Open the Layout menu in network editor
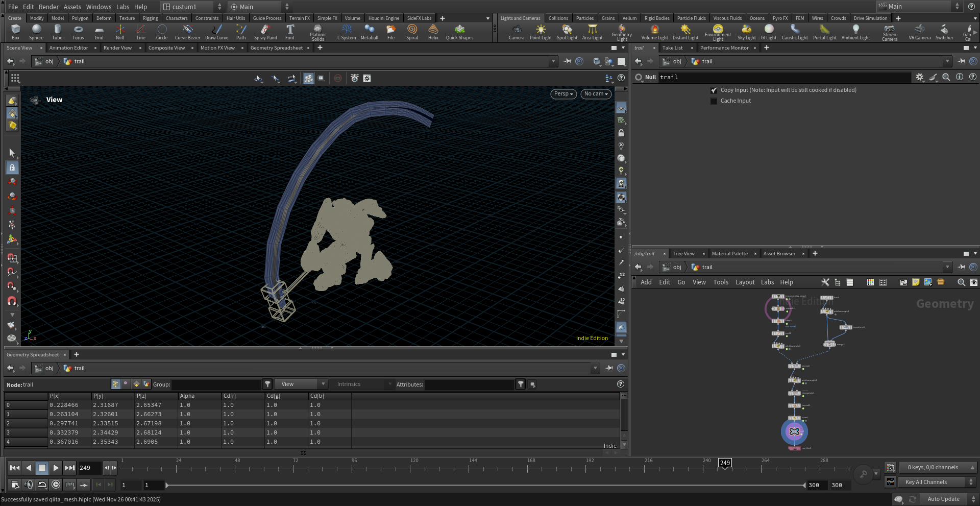 (745, 282)
